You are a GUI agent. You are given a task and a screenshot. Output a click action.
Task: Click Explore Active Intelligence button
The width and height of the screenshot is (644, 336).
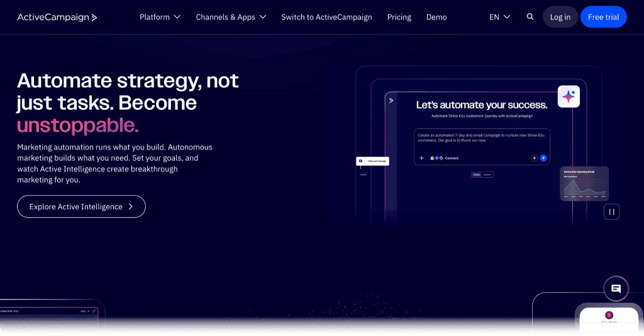pyautogui.click(x=81, y=207)
